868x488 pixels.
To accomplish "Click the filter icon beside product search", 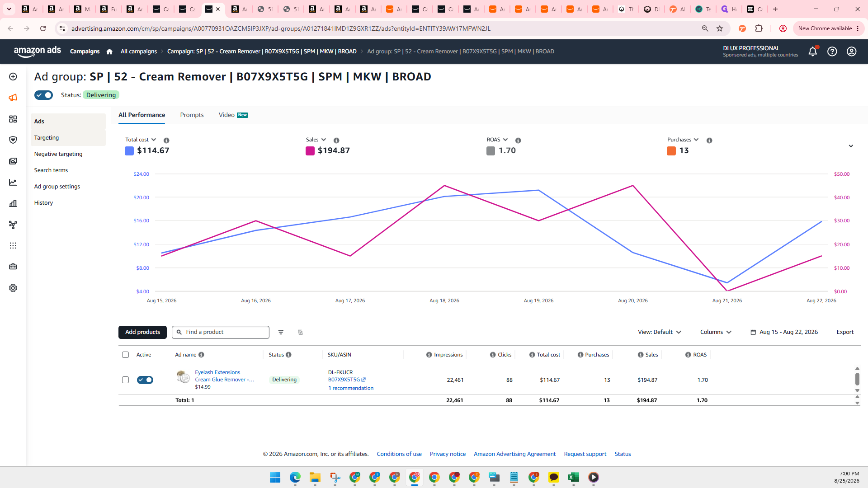I will [x=281, y=332].
